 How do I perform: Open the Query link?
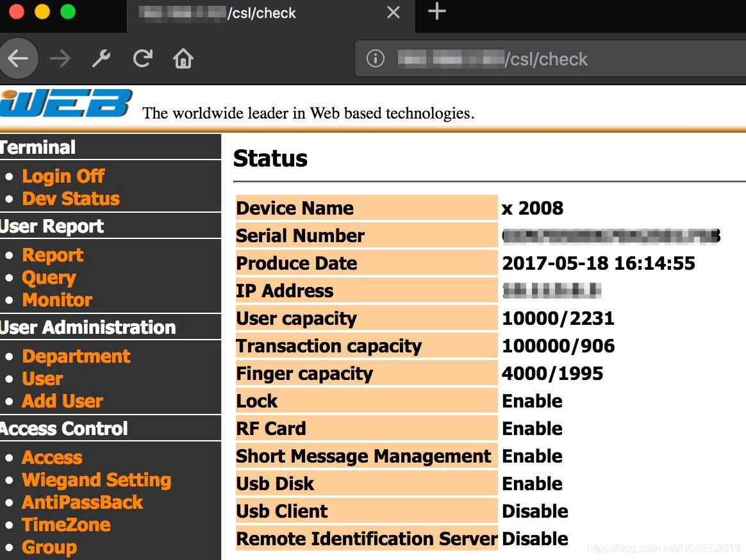pos(49,277)
